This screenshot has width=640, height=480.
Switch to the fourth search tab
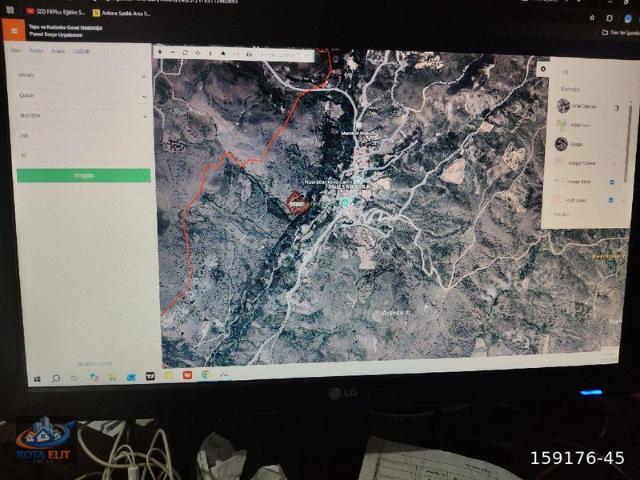[81, 51]
